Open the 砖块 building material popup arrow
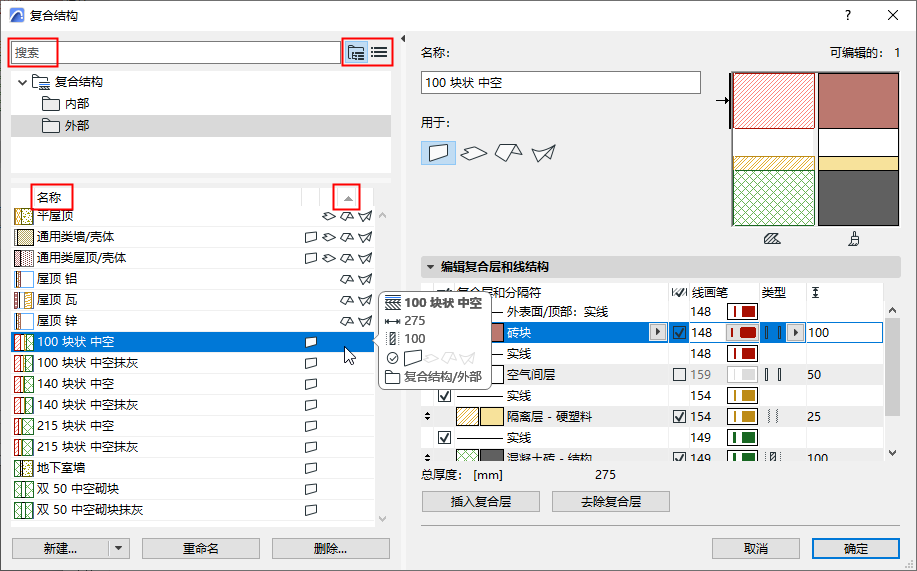The width and height of the screenshot is (917, 571). [x=658, y=332]
